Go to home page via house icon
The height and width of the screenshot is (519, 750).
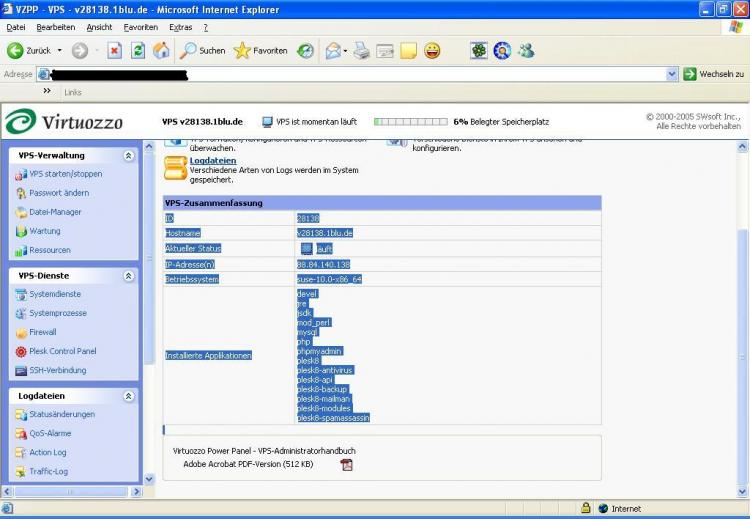[161, 50]
